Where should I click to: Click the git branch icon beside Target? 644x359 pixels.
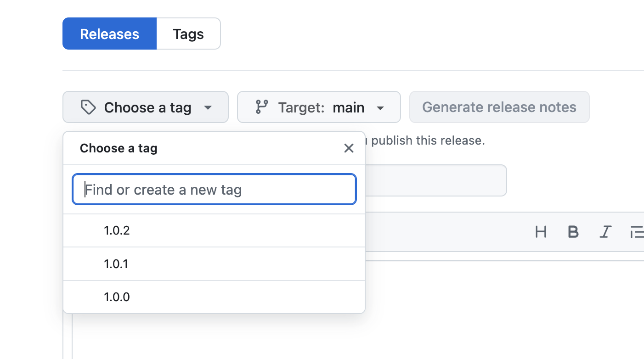point(262,107)
